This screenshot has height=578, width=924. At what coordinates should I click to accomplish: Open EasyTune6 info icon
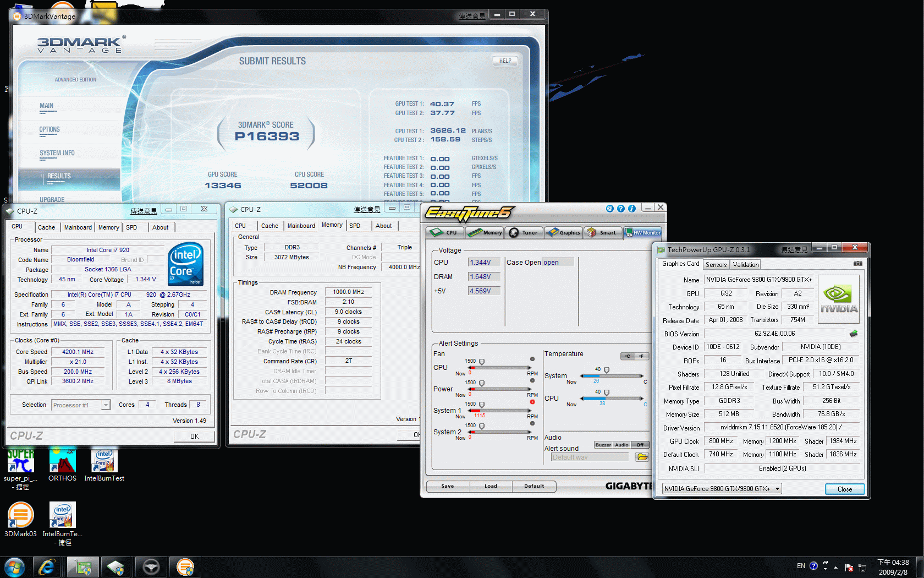(631, 209)
